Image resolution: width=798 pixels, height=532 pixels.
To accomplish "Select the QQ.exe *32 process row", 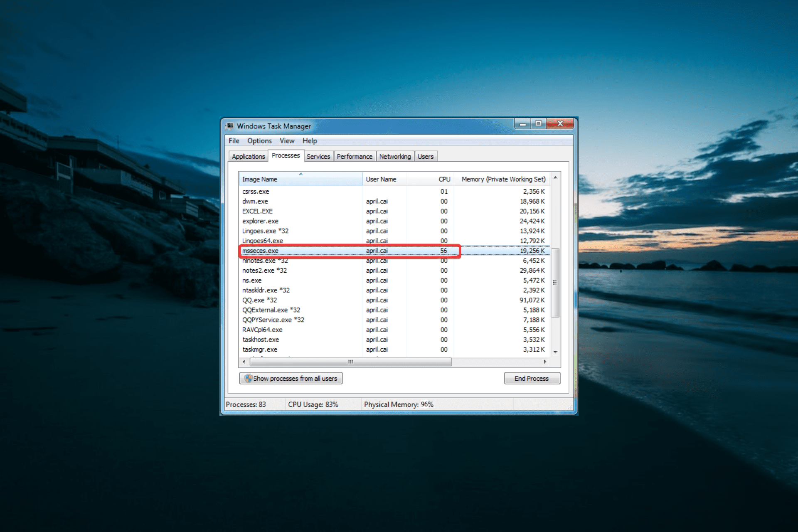I will (x=259, y=300).
